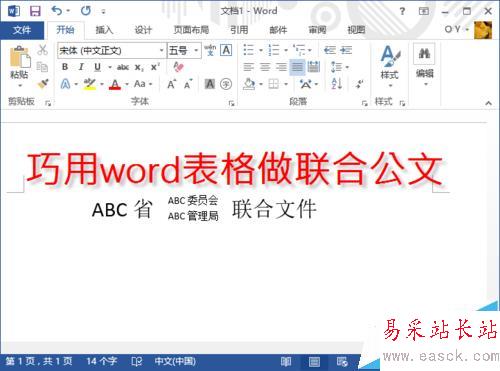Switch to 页面布局 tab
500x371 pixels.
pyautogui.click(x=191, y=30)
